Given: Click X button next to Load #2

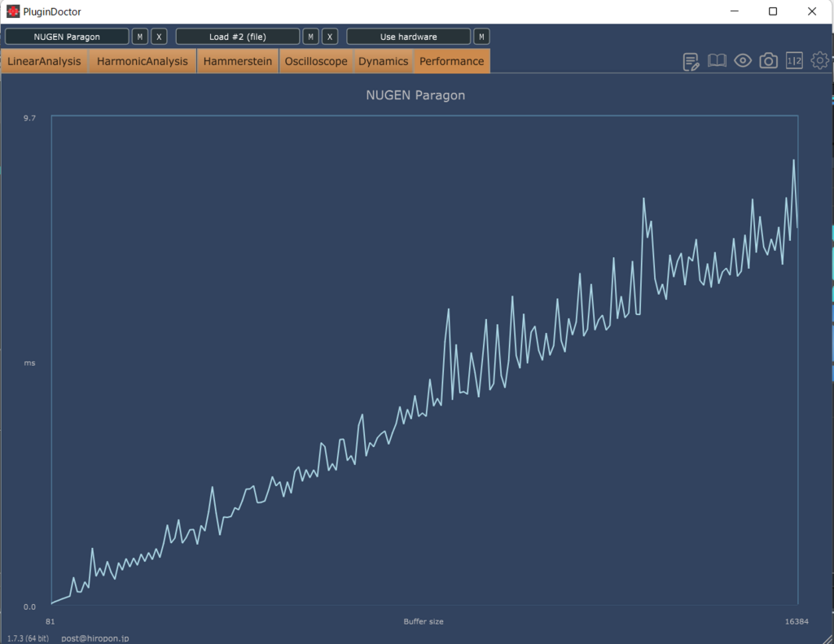Looking at the screenshot, I should (x=330, y=37).
